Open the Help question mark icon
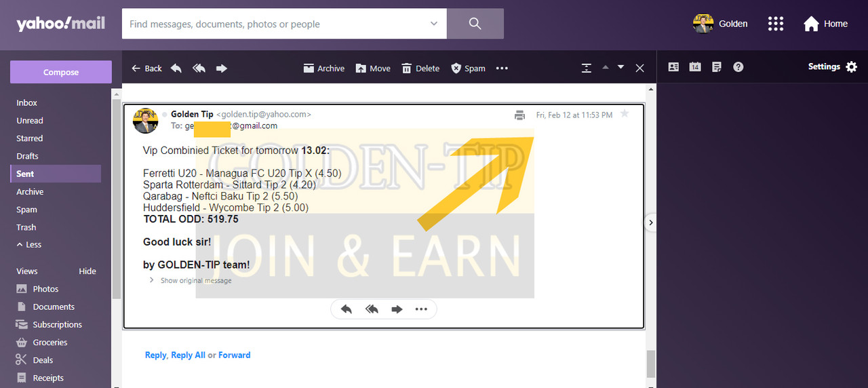The height and width of the screenshot is (388, 868). tap(738, 67)
